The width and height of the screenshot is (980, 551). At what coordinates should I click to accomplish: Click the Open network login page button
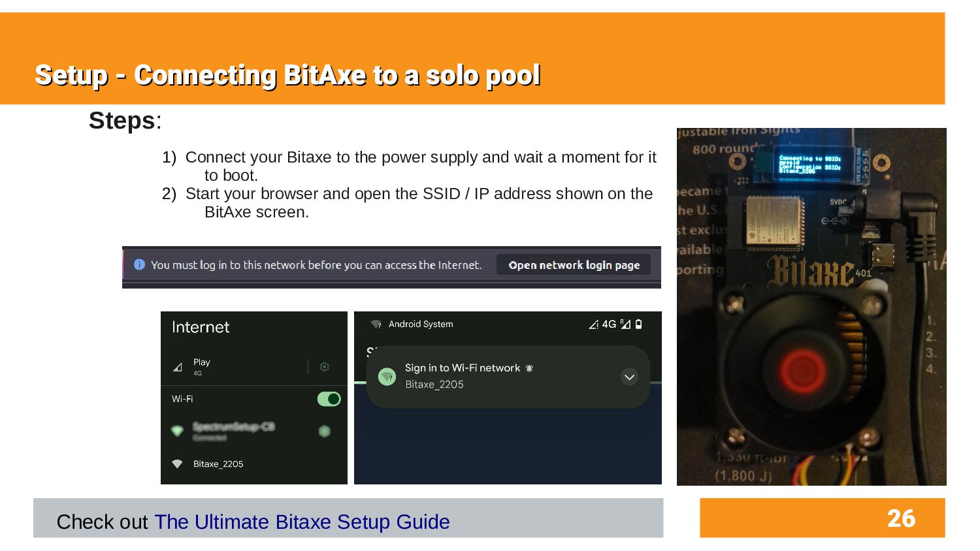pyautogui.click(x=574, y=265)
